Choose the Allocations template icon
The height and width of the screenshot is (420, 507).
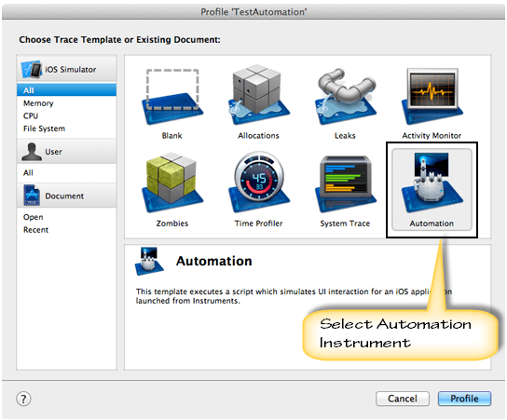[x=259, y=95]
